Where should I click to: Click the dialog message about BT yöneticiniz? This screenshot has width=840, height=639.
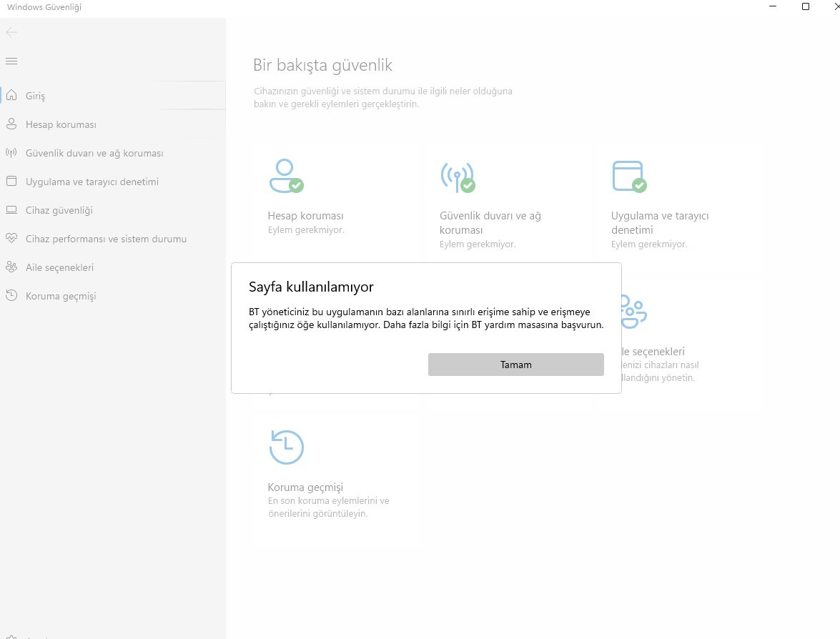point(426,318)
